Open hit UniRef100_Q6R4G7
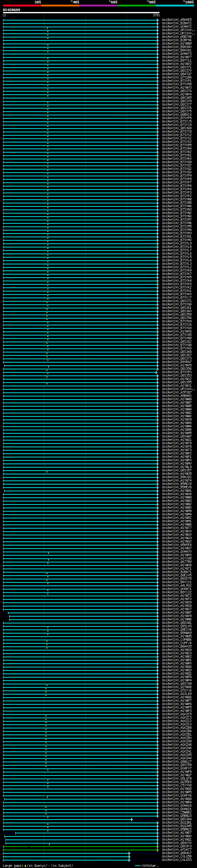The height and width of the screenshot is (868, 197). coord(177,853)
